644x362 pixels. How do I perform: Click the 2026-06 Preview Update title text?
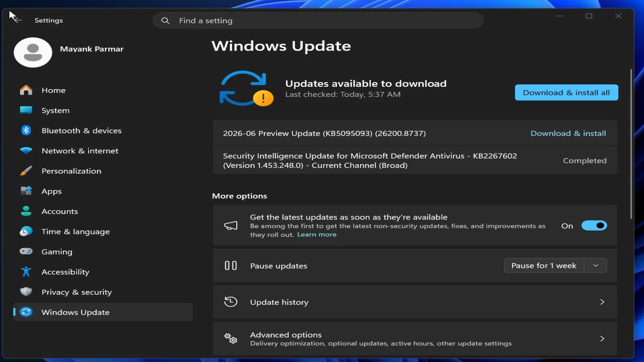[324, 133]
